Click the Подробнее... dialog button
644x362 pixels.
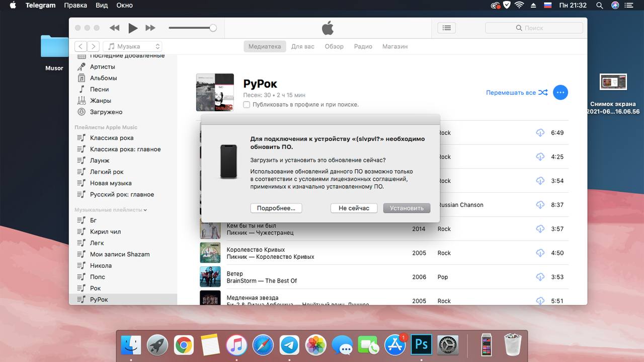tap(276, 208)
